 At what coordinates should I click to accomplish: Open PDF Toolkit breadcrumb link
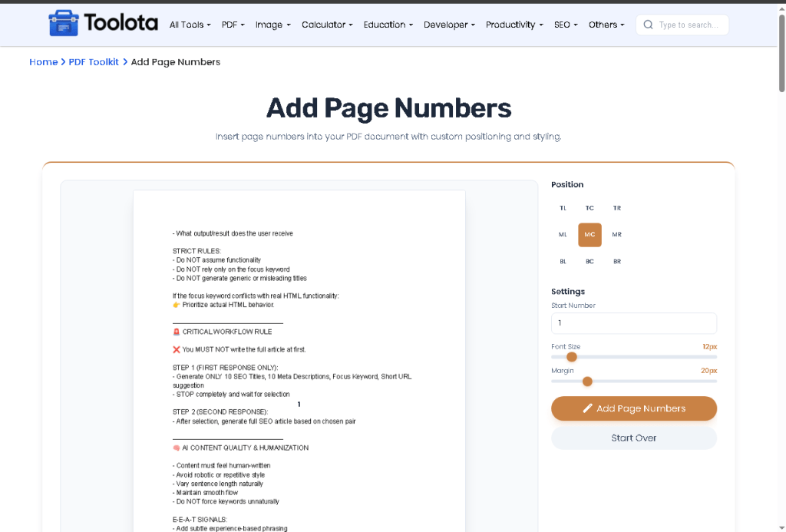point(94,61)
